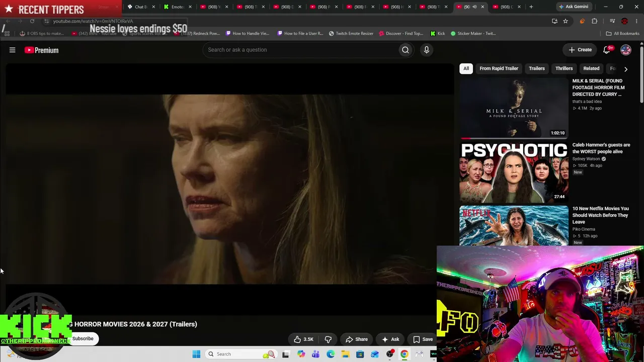
Task: Click the YouTube search magnifier button
Action: click(x=405, y=50)
